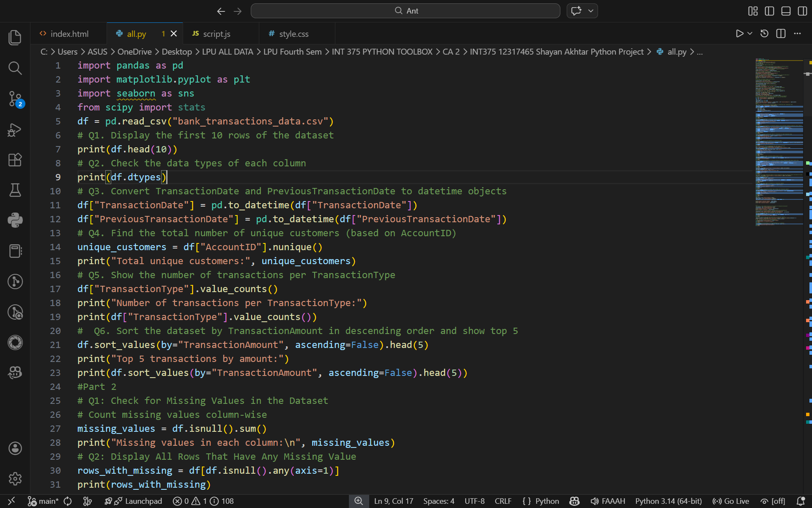
Task: Open More Actions in editor toolbar
Action: tap(797, 33)
